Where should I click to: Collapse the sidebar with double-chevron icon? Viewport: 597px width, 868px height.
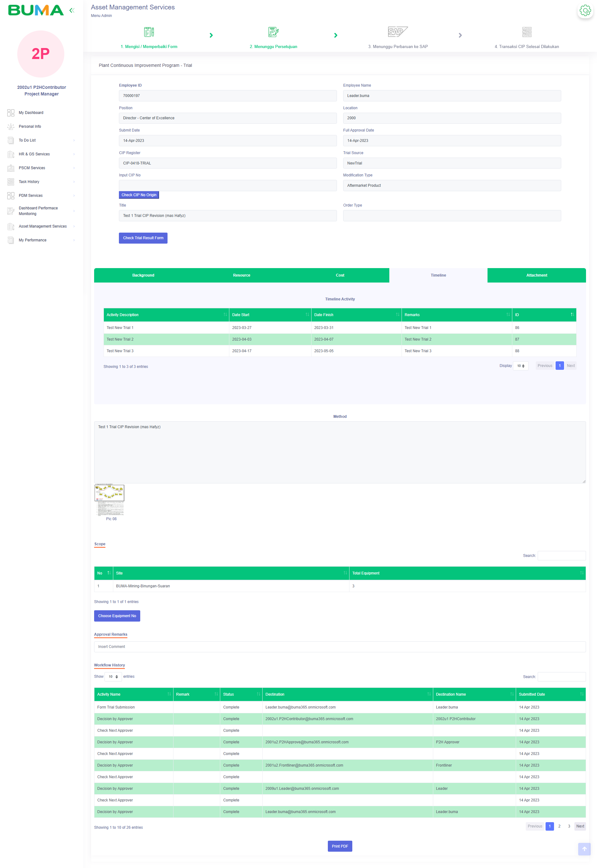tap(72, 10)
